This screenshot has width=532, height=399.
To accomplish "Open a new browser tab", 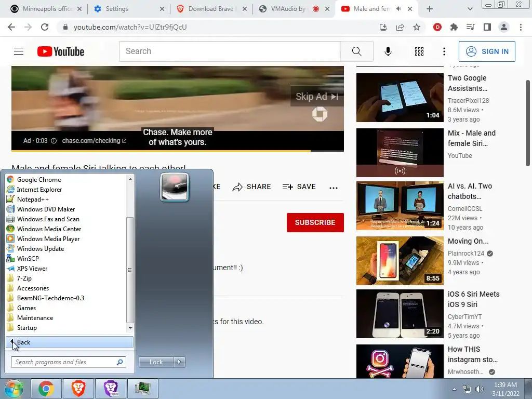I will click(x=430, y=9).
